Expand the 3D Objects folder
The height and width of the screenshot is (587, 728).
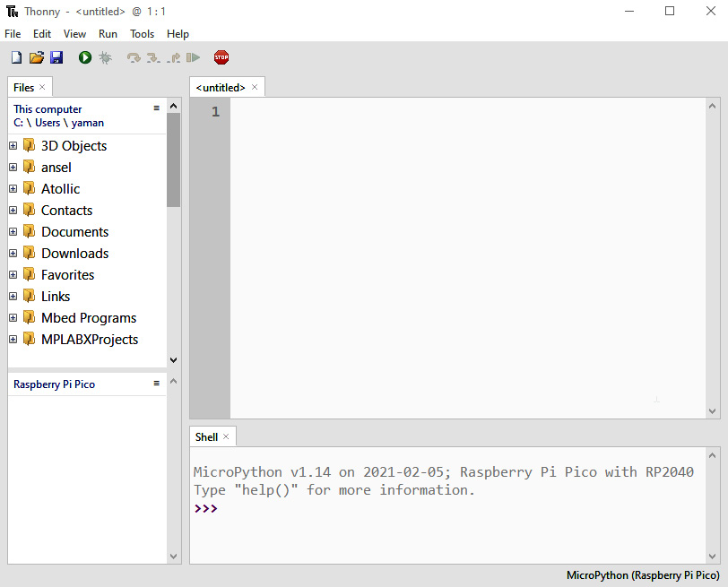point(13,146)
